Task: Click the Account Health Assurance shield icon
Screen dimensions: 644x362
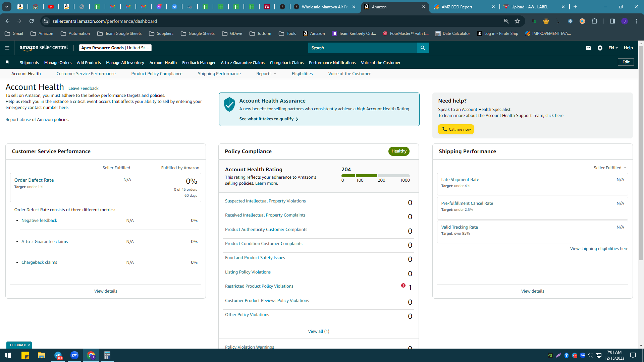Action: pos(229,105)
